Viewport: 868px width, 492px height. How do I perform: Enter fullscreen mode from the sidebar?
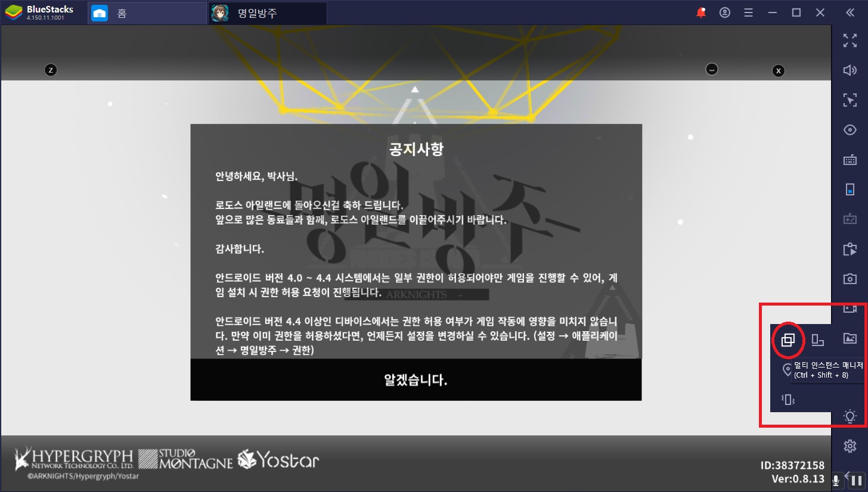(850, 41)
